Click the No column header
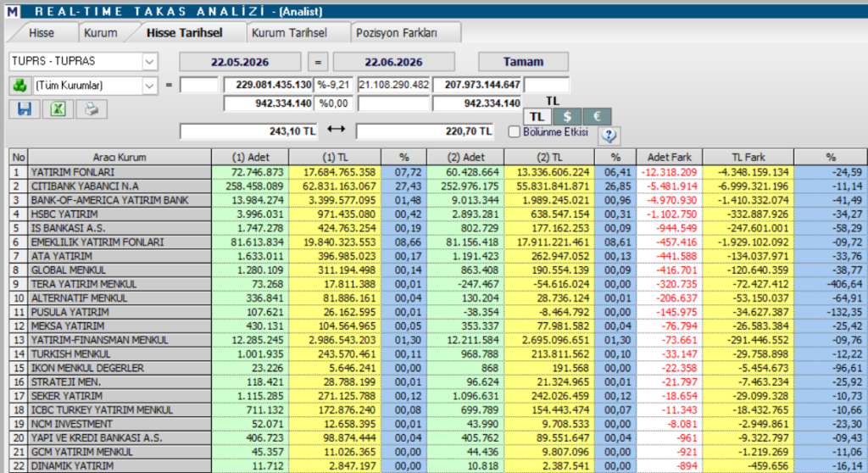The height and width of the screenshot is (473, 868). [19, 158]
